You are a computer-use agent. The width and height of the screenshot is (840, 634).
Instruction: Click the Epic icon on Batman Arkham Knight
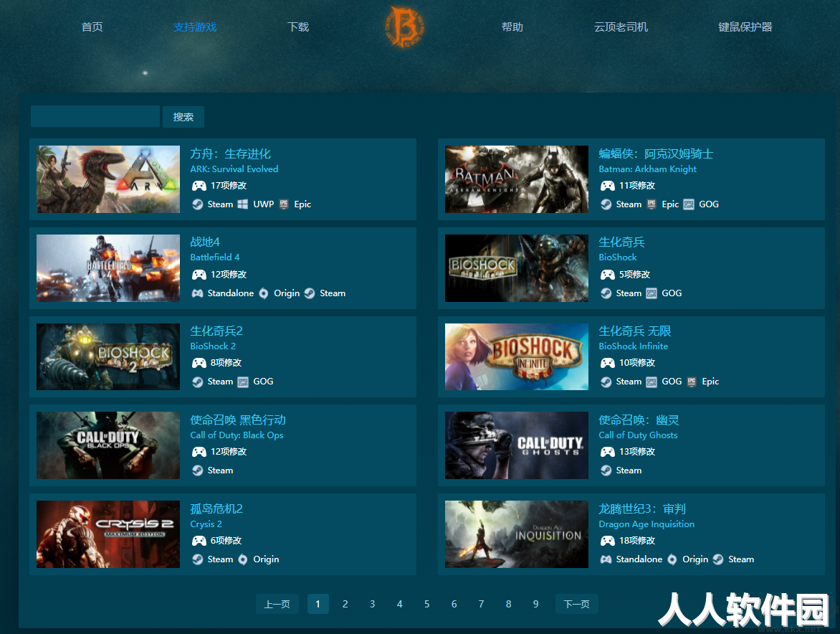coord(652,204)
